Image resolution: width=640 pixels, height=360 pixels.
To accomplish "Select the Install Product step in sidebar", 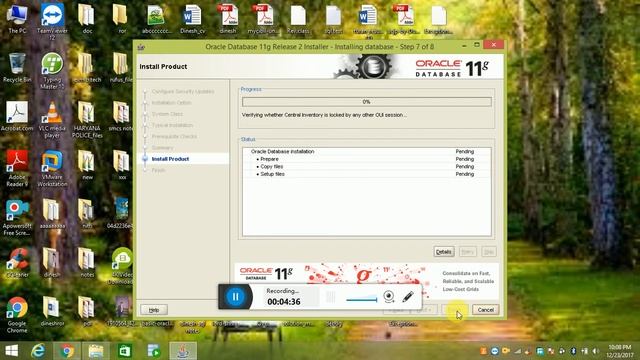I will [170, 159].
